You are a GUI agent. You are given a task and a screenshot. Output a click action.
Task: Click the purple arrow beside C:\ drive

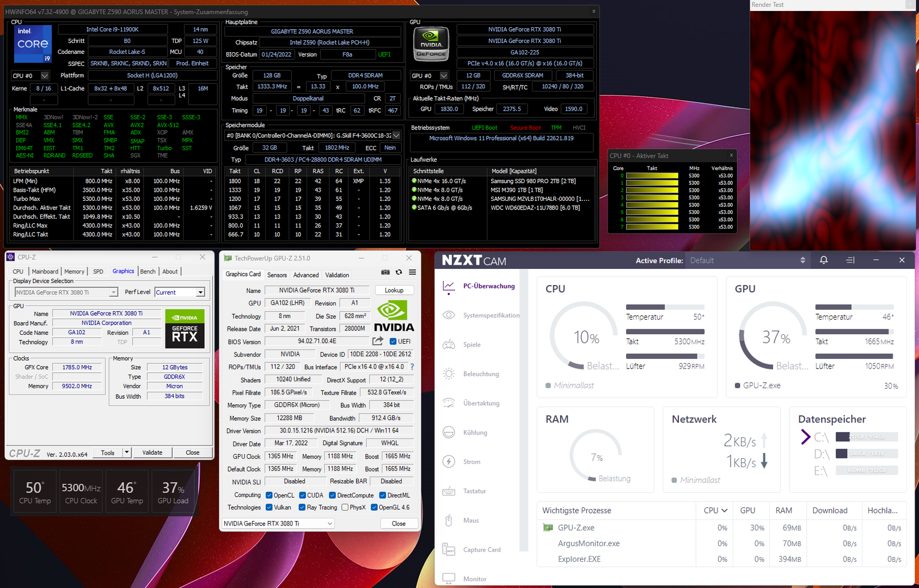pyautogui.click(x=805, y=437)
